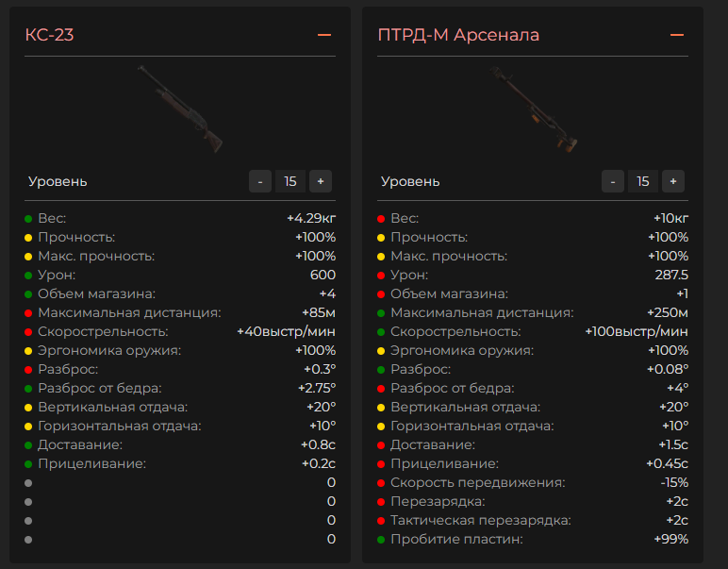Collapse the ПТРД-М Арсенала card
728x569 pixels.
click(676, 35)
